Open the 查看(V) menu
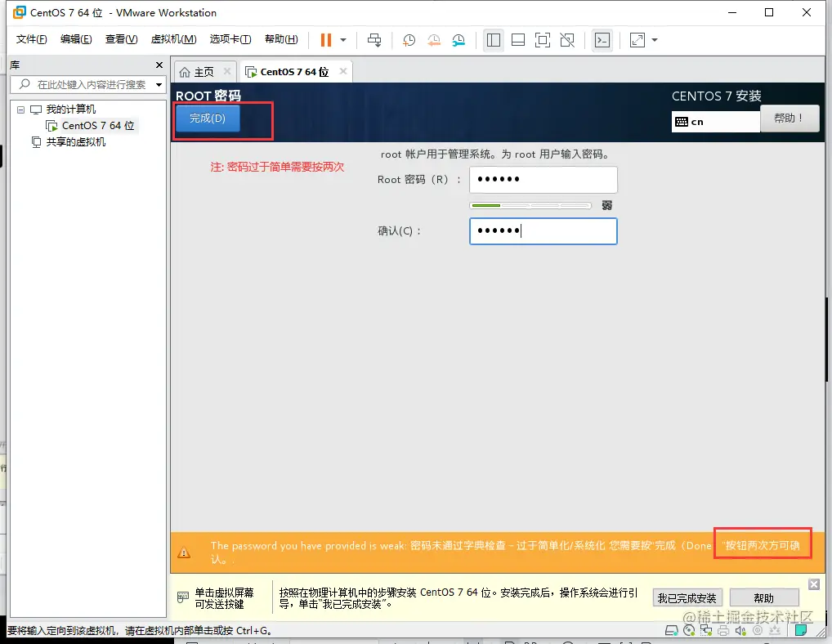The width and height of the screenshot is (832, 644). pyautogui.click(x=121, y=39)
